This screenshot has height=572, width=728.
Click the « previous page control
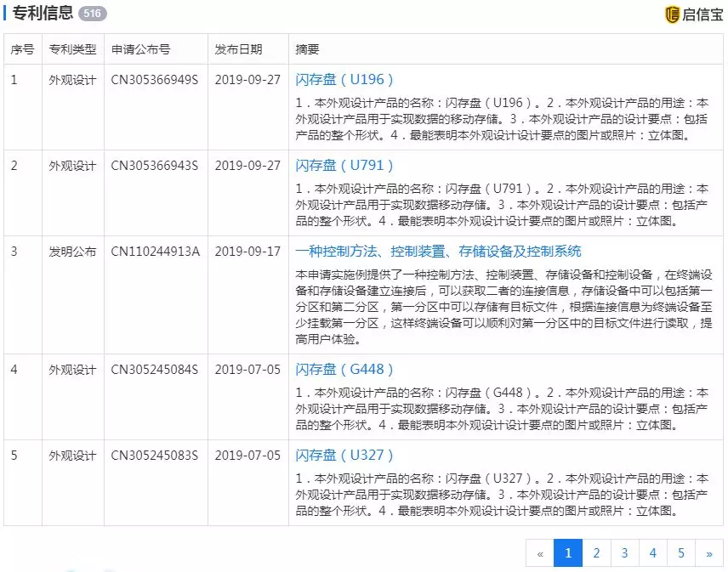click(x=540, y=552)
